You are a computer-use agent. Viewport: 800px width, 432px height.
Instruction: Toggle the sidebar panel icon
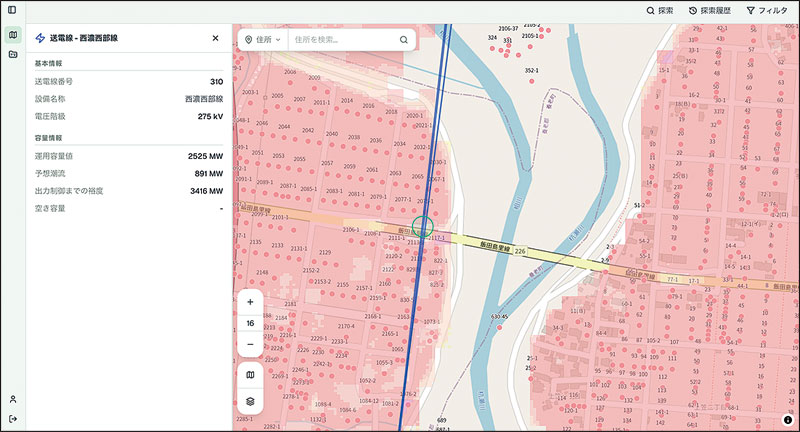(12, 10)
